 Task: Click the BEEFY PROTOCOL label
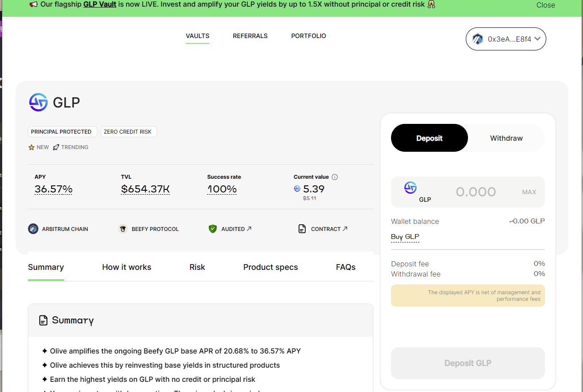point(155,229)
